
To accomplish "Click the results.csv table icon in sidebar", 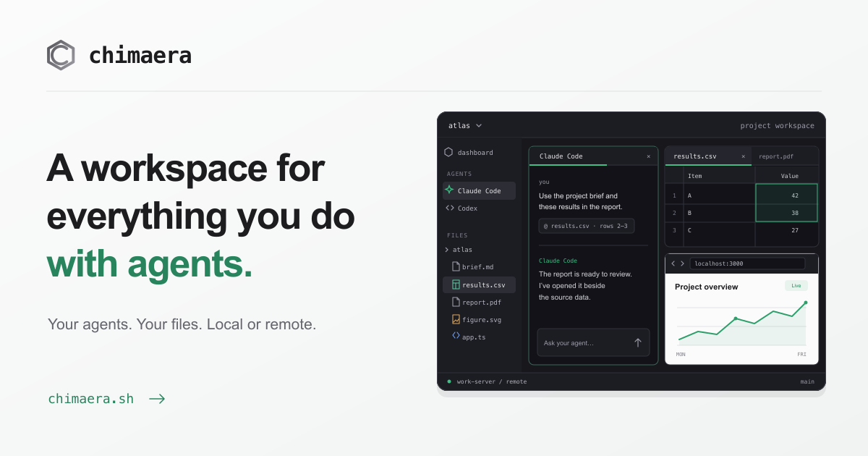I will 456,284.
